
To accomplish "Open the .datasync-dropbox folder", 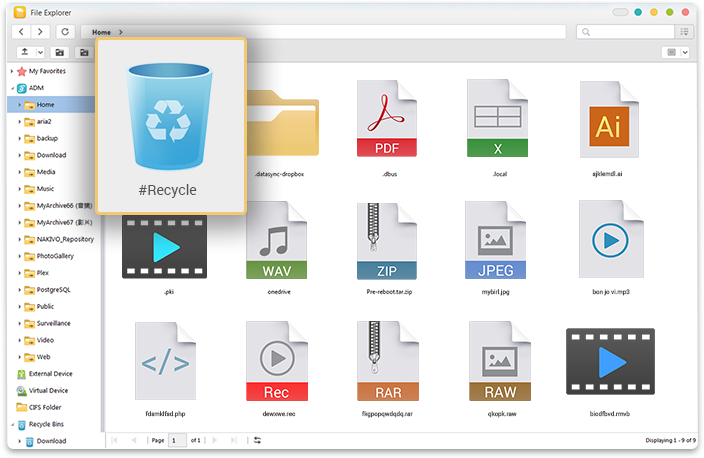I will coord(282,130).
